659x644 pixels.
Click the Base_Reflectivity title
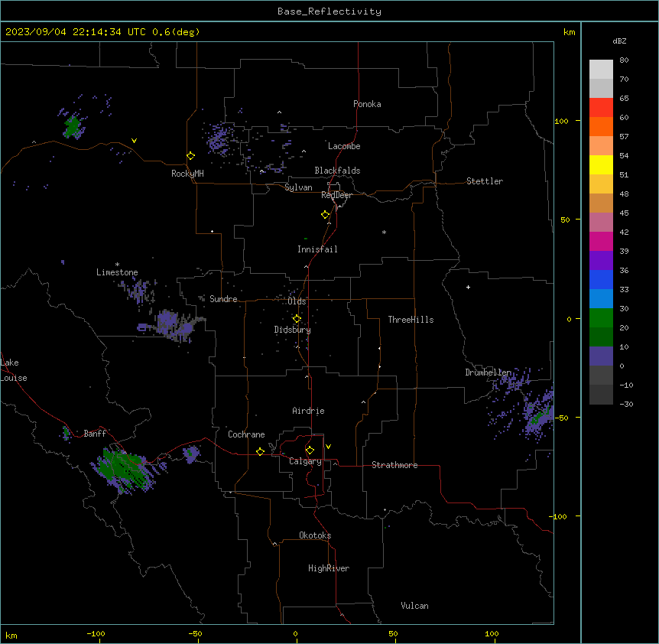click(329, 11)
